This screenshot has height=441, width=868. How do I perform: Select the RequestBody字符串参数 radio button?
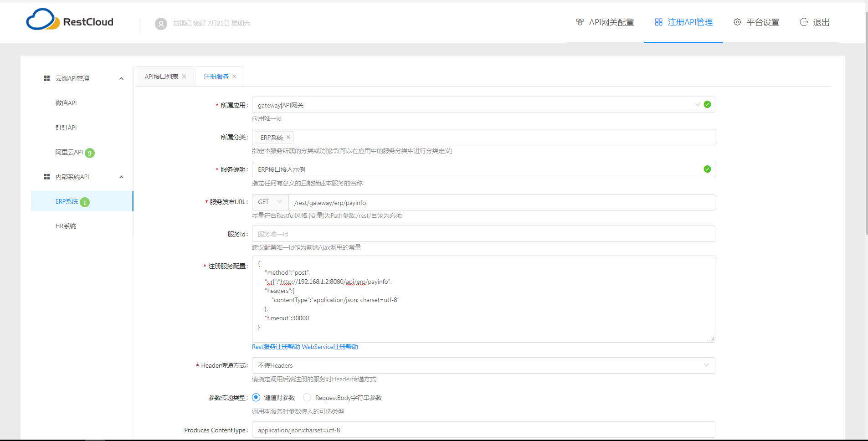pos(307,397)
